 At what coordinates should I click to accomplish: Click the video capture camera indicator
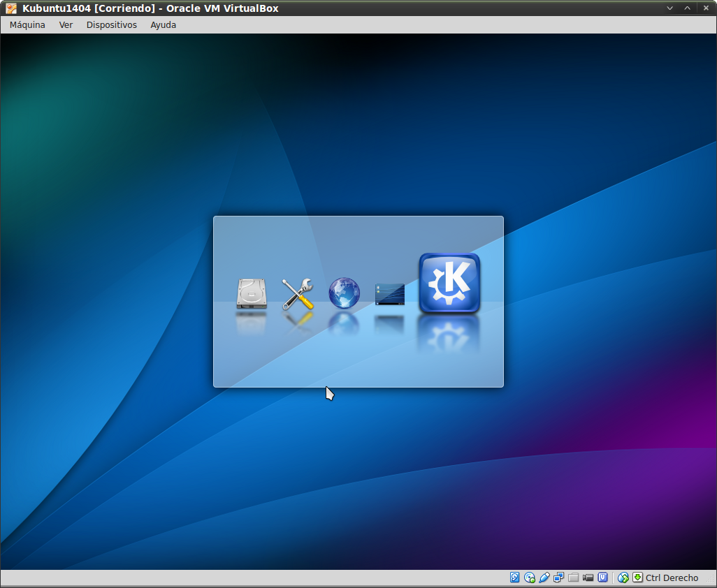(x=588, y=578)
